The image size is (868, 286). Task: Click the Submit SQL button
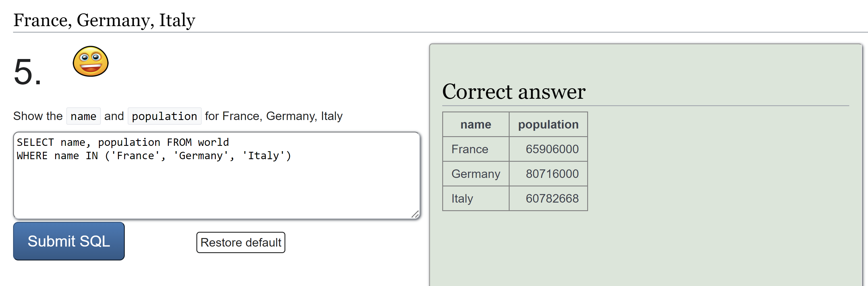coord(69,241)
